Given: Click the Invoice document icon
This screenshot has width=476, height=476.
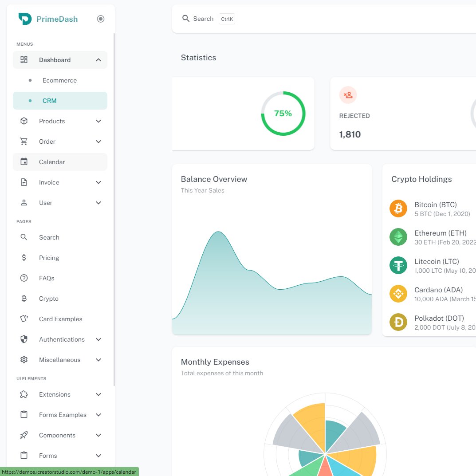Looking at the screenshot, I should [x=24, y=182].
